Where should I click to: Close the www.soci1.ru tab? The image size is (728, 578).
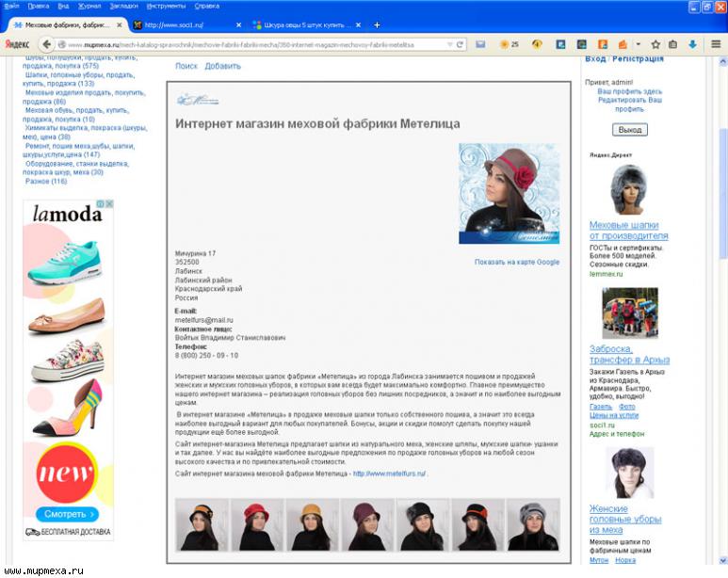(x=238, y=25)
